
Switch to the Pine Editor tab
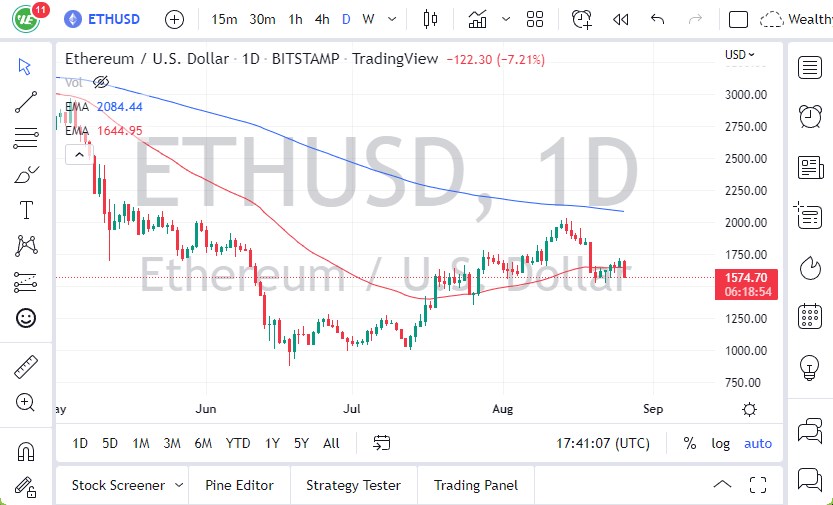pos(239,485)
